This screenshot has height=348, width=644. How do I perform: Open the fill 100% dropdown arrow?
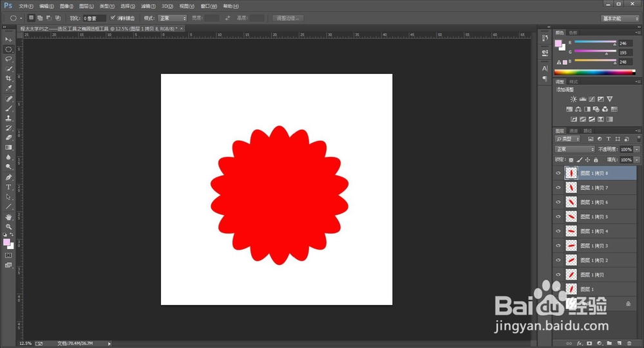[x=637, y=160]
